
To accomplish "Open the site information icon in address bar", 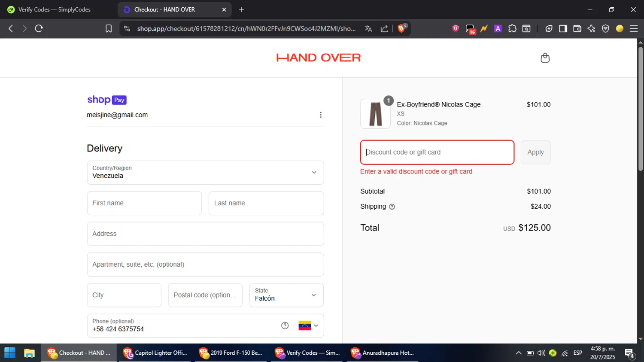I will coord(127,28).
